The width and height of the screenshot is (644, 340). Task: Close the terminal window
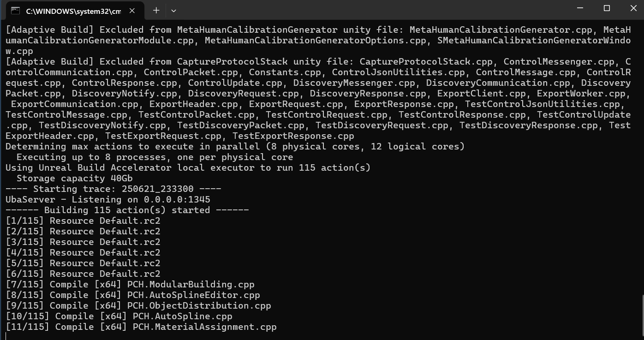[633, 8]
